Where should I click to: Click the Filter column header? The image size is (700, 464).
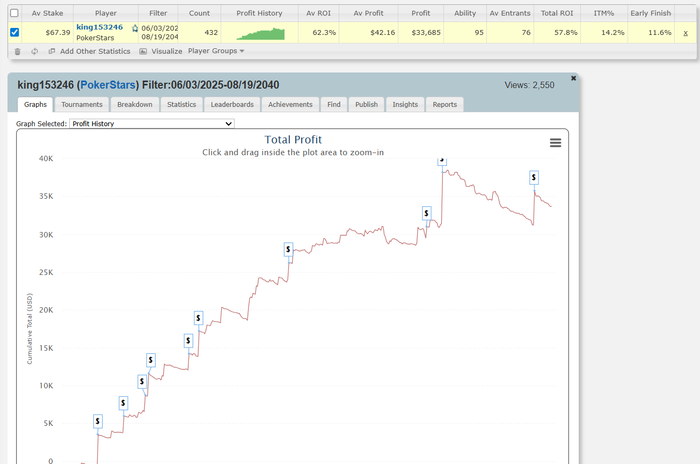[x=158, y=13]
